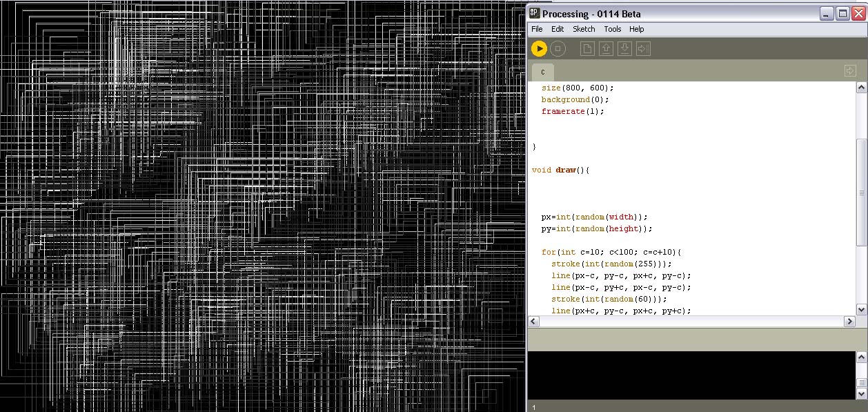
Task: Click the sketch output canvas with line pattern
Action: 262,206
